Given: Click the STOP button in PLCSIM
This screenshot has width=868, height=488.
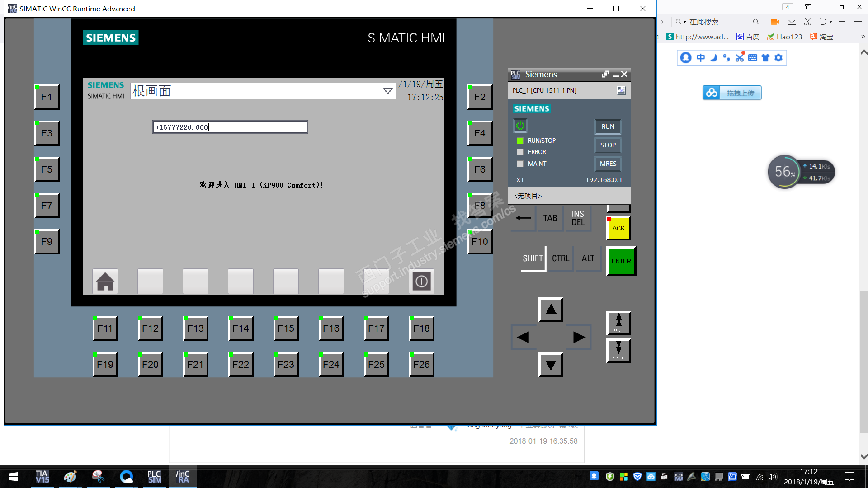Looking at the screenshot, I should pos(608,145).
